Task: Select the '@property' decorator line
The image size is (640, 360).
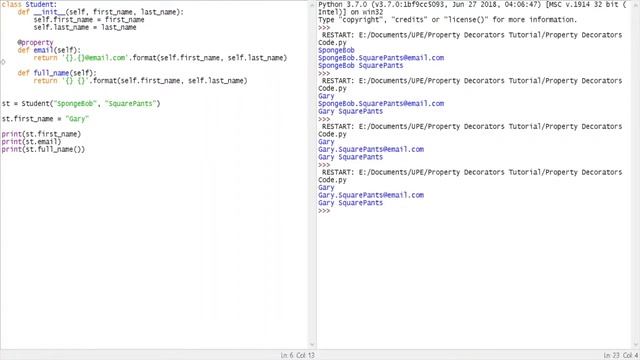Action: pos(35,42)
